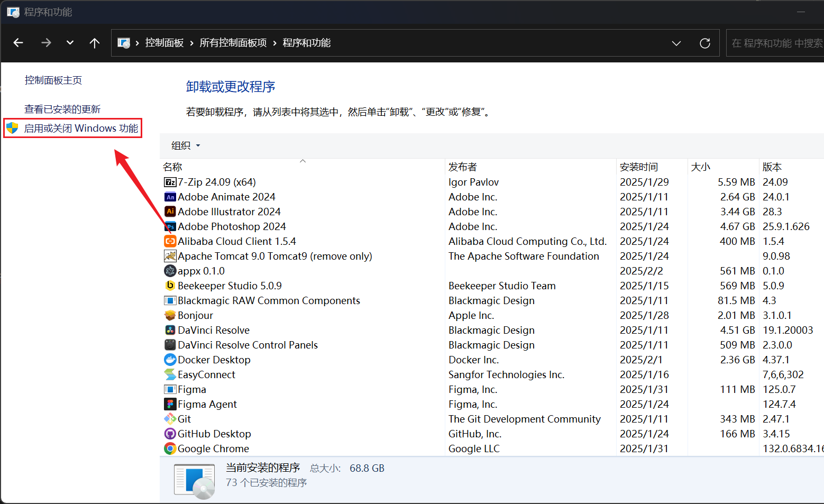The height and width of the screenshot is (504, 824).
Task: Select the Docker Desktop whale icon
Action: tap(170, 360)
